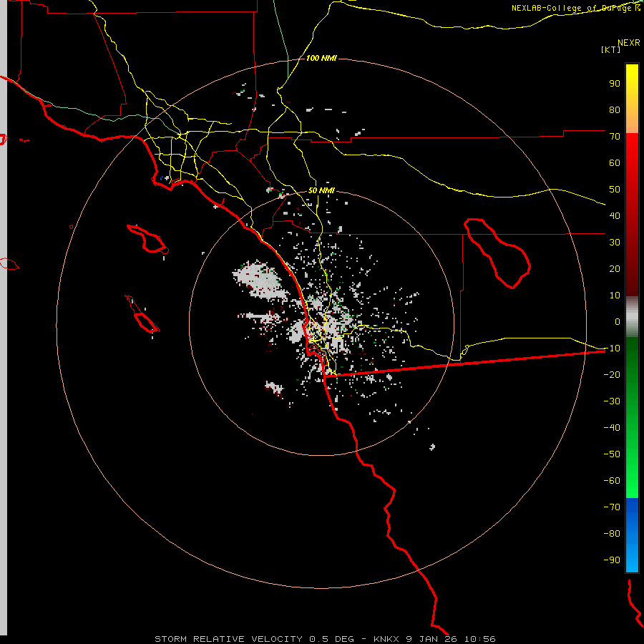
Task: Click the -40 value on the velocity scale
Action: click(x=612, y=428)
